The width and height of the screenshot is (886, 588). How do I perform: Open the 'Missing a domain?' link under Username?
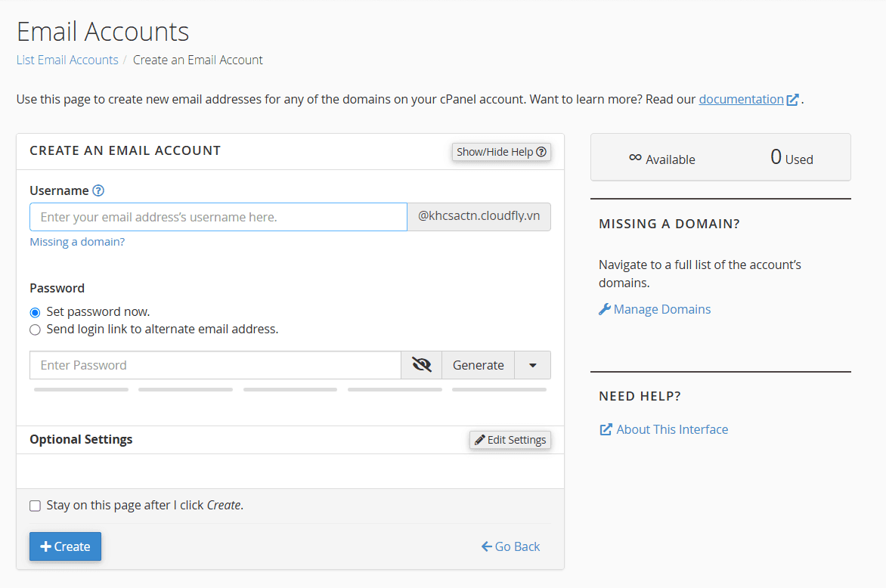(77, 242)
